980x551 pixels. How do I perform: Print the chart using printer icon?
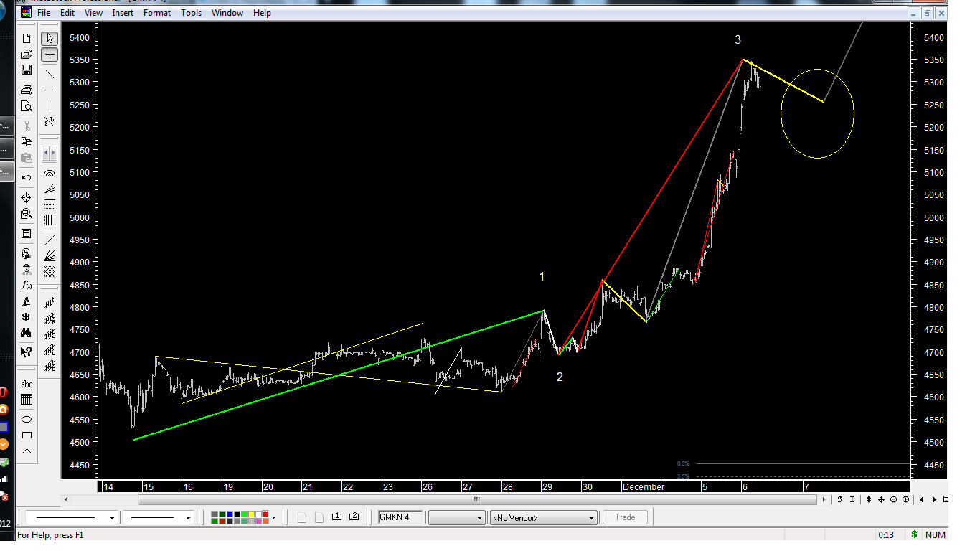[27, 90]
